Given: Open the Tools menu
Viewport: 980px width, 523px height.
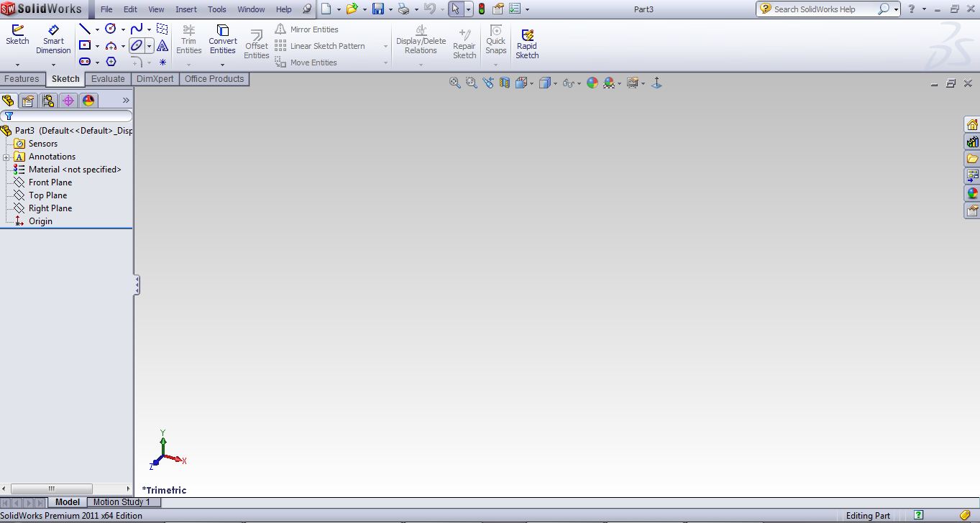Looking at the screenshot, I should pos(217,9).
